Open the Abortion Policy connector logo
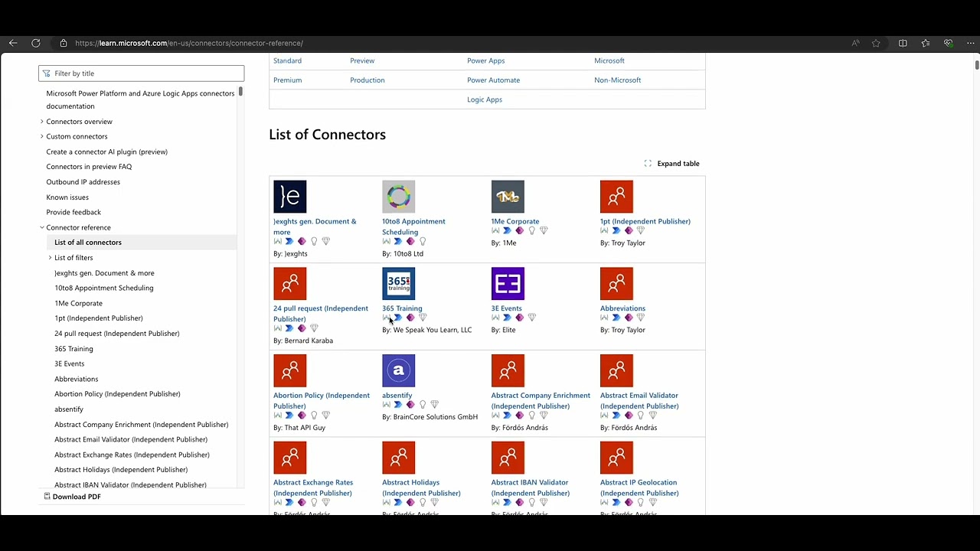Viewport: 980px width, 551px height. [289, 371]
